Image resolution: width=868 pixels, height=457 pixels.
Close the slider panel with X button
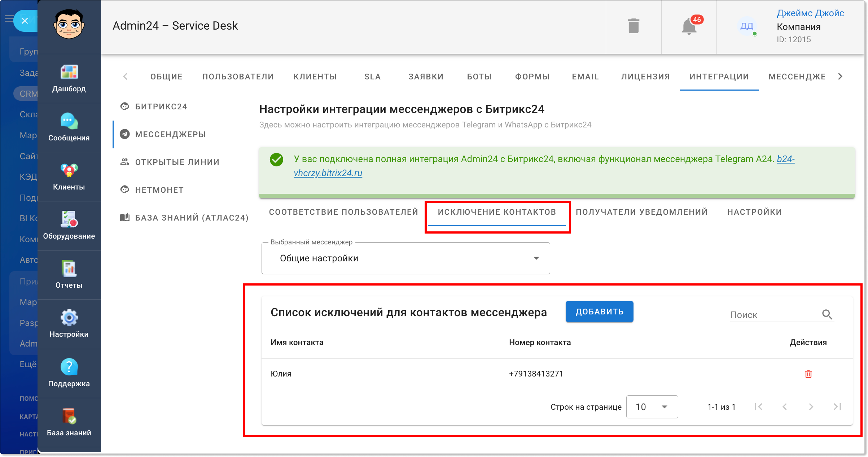click(25, 21)
